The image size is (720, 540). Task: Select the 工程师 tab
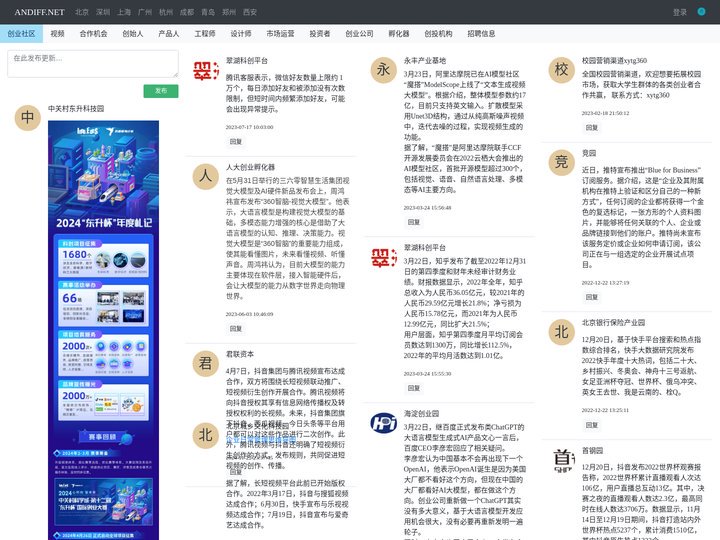[x=205, y=34]
